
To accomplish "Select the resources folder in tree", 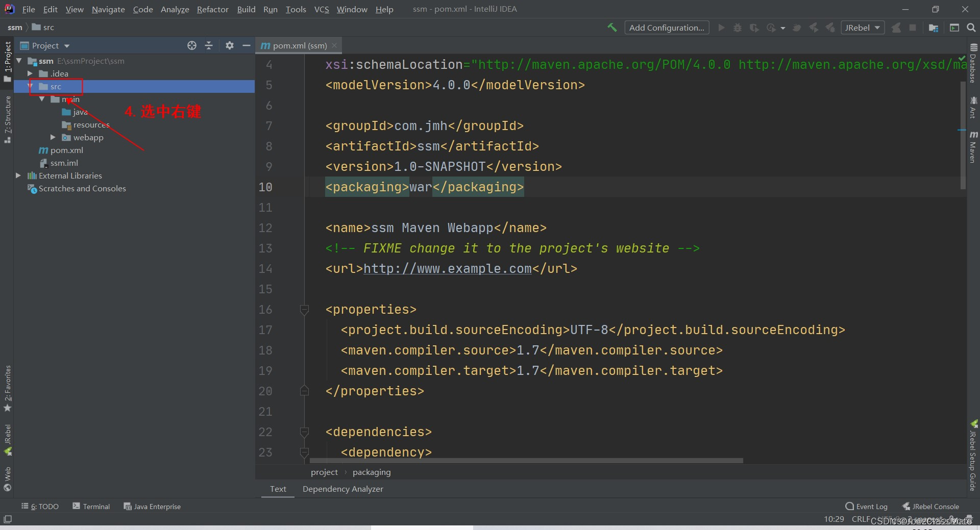I will pos(85,124).
